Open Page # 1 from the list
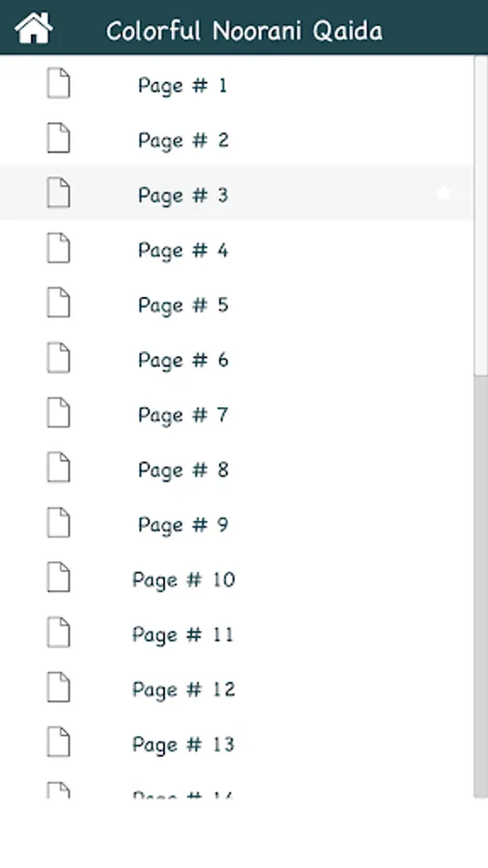Viewport: 488px width, 868px height. tap(237, 83)
